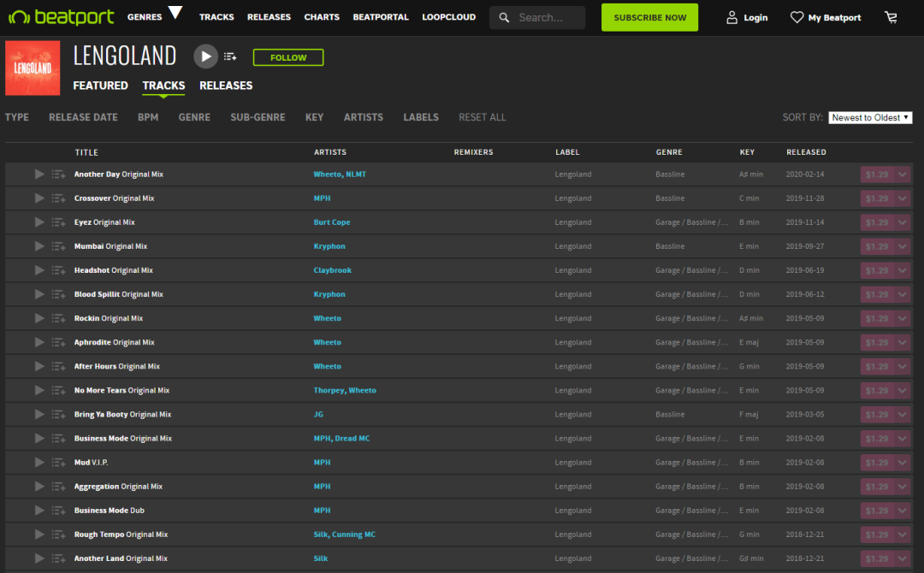Play track Mumbai Original Mix

pos(38,246)
